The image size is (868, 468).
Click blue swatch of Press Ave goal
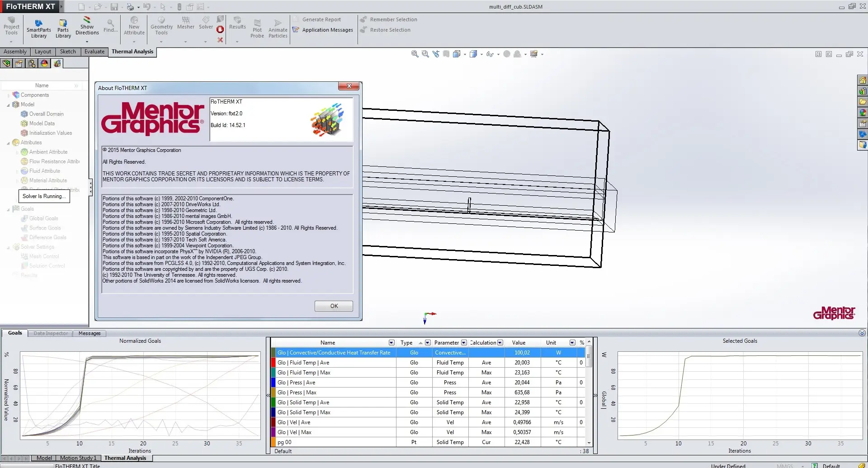tap(273, 383)
